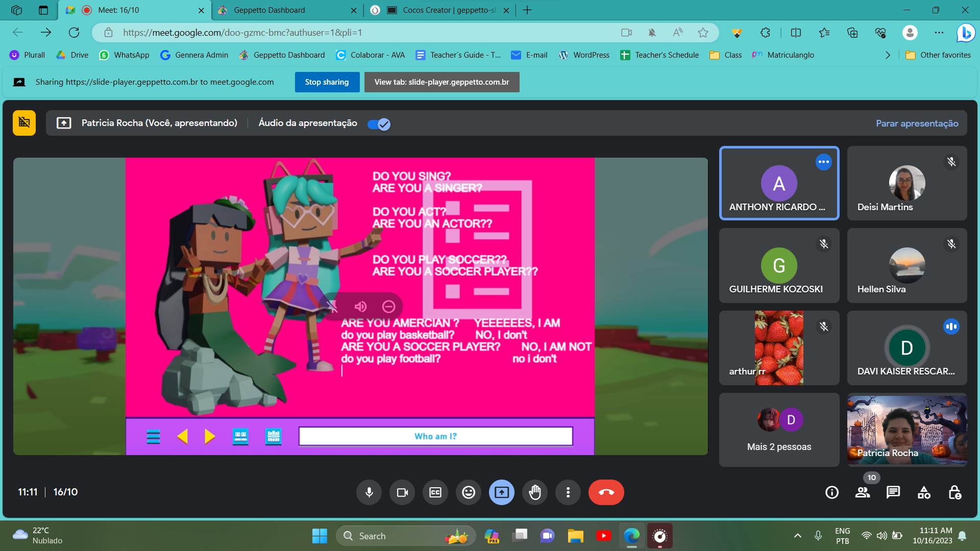Add page to favorites star icon

tap(703, 33)
